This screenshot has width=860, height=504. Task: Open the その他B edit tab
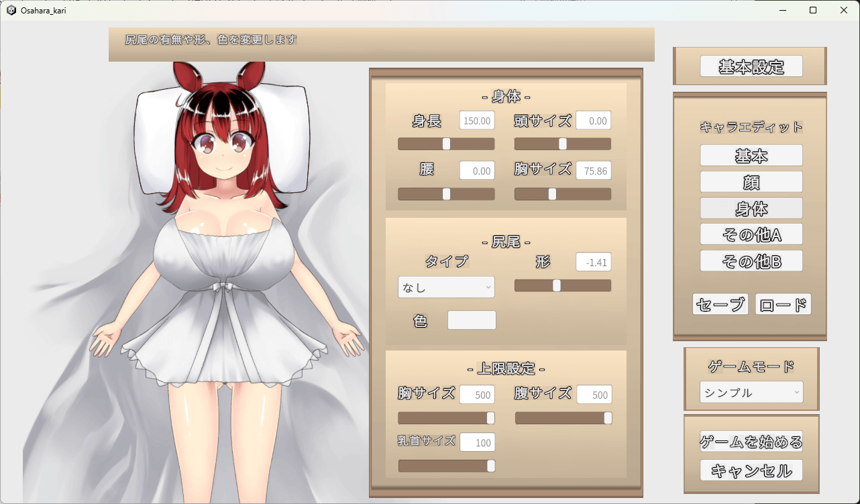click(x=751, y=261)
